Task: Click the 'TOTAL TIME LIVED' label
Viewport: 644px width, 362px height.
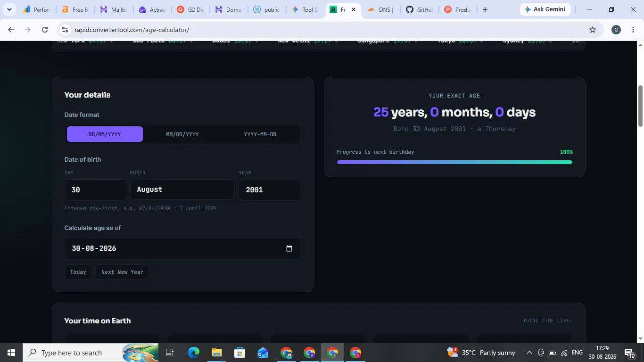Action: click(x=548, y=321)
